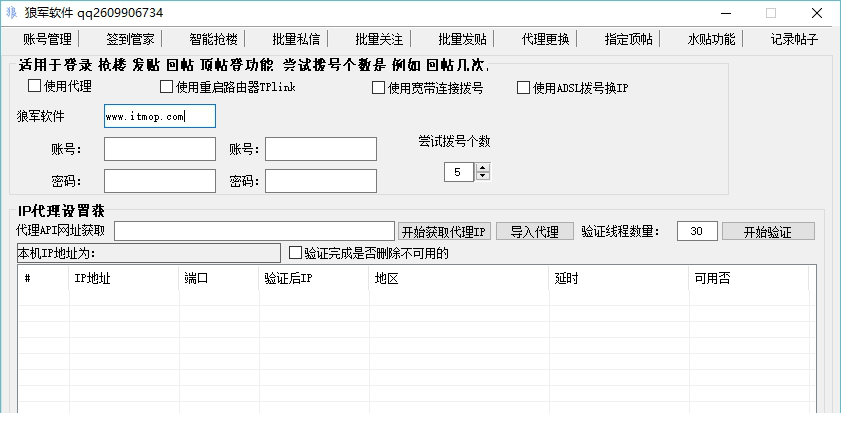Open the 记录帖子 tab
841x429 pixels.
(x=795, y=39)
